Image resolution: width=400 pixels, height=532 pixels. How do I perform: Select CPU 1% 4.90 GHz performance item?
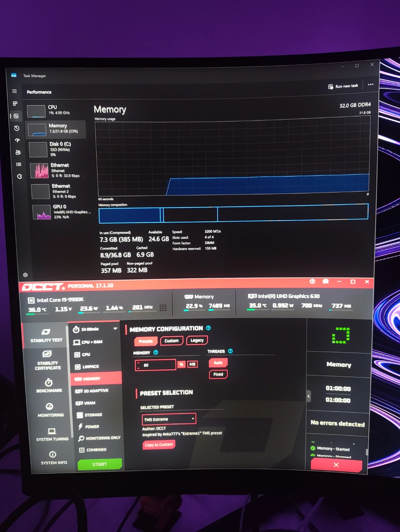(55, 110)
